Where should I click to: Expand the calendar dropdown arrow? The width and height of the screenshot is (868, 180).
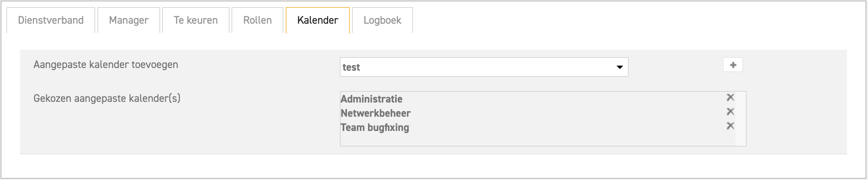[x=620, y=67]
